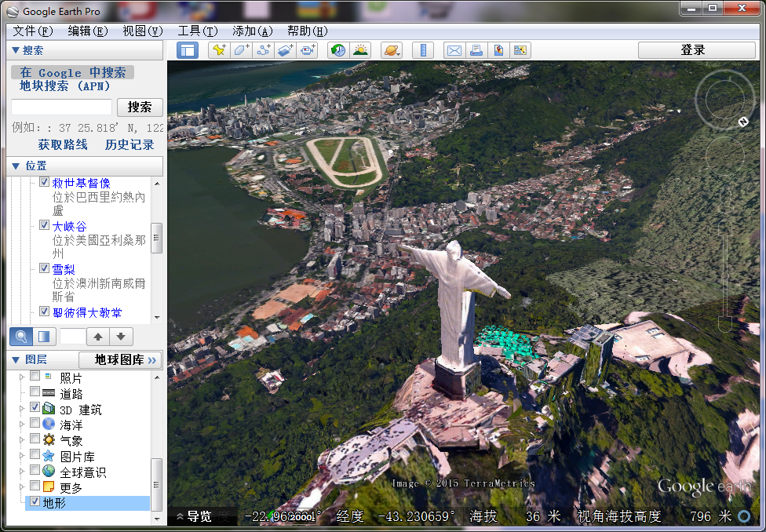766x532 pixels.
Task: Expand the 照片 layer tree node
Action: [x=21, y=377]
